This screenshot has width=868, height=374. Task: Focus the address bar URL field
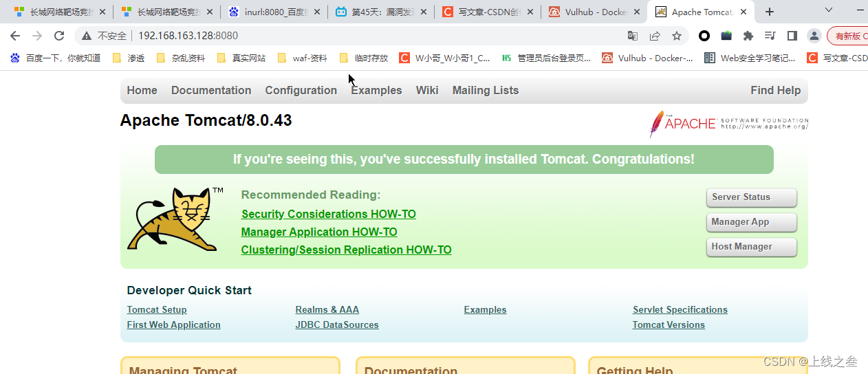[x=378, y=36]
